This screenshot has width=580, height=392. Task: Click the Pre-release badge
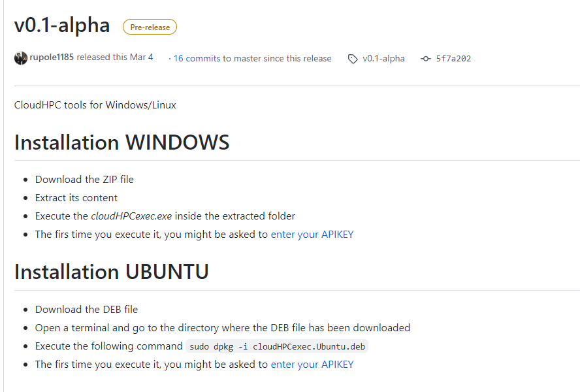150,27
